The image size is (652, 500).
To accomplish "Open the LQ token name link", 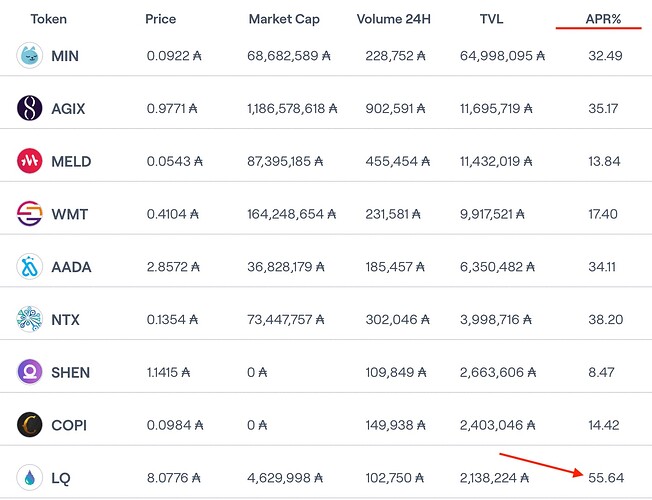I will click(62, 478).
